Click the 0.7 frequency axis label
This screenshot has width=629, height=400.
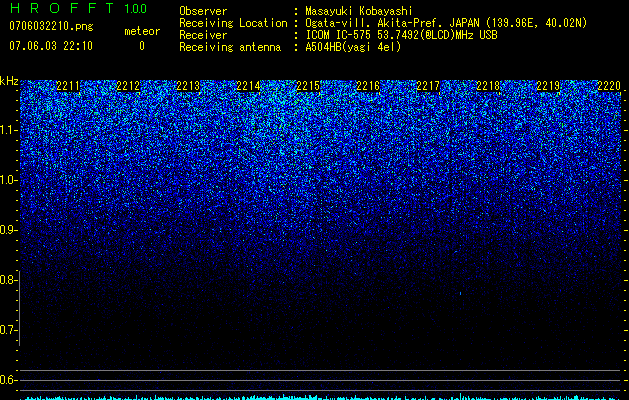[x=8, y=330]
